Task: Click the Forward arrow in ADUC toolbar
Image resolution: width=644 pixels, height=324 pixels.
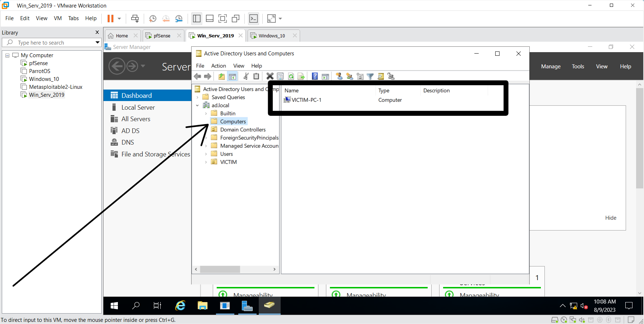Action: (208, 76)
